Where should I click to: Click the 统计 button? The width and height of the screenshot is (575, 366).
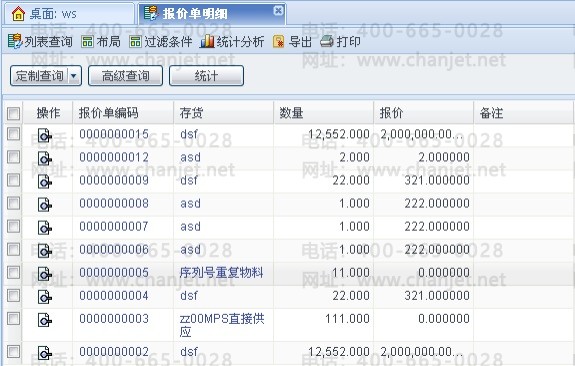point(206,76)
